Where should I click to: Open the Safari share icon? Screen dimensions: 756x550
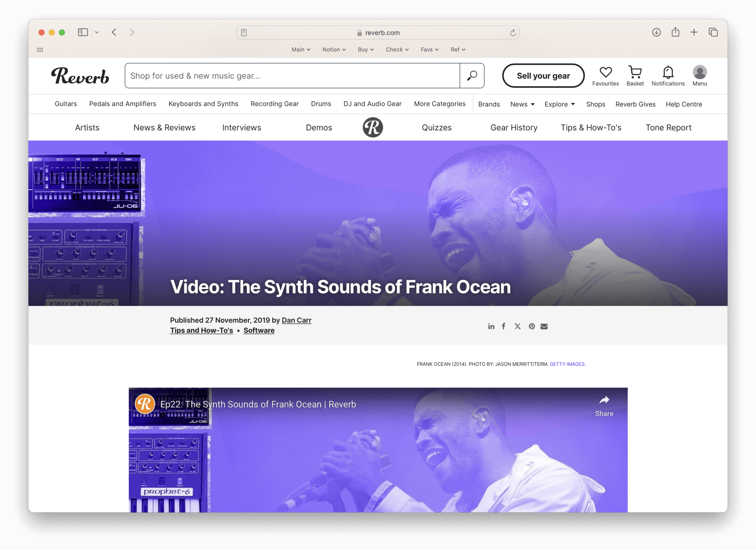675,32
